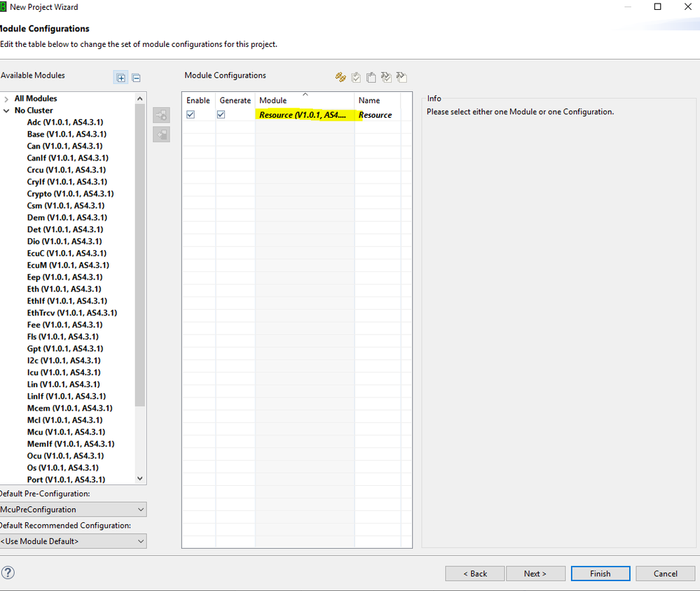Uncheck Generate for the Resource module
The image size is (700, 591).
(221, 114)
